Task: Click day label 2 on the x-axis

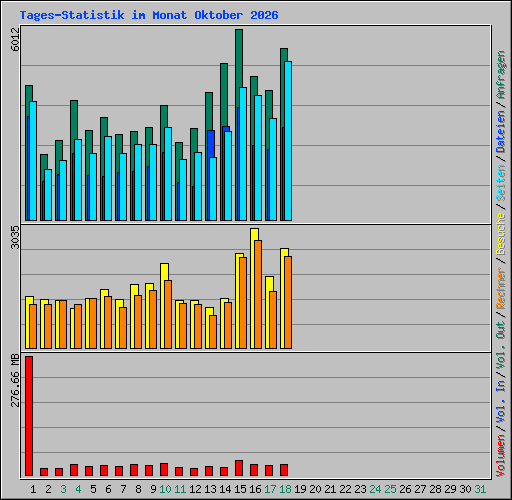Action: [x=48, y=489]
